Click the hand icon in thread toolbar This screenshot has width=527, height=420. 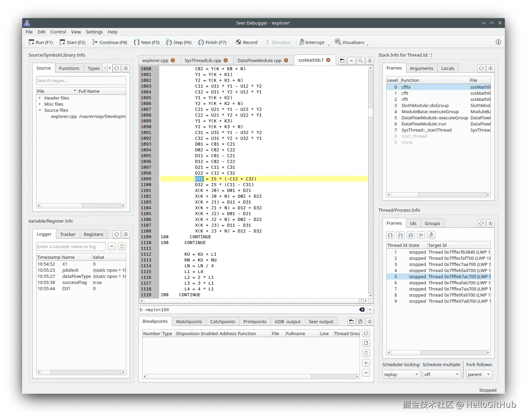pyautogui.click(x=431, y=235)
